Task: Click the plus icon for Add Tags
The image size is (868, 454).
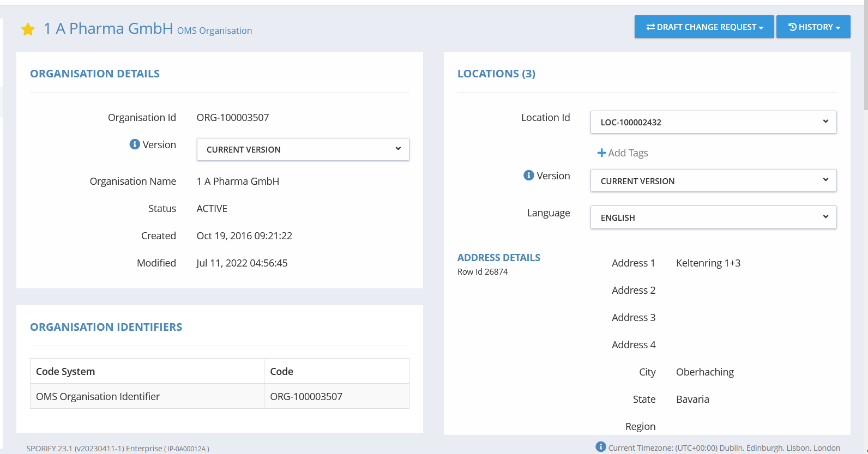Action: click(x=601, y=153)
